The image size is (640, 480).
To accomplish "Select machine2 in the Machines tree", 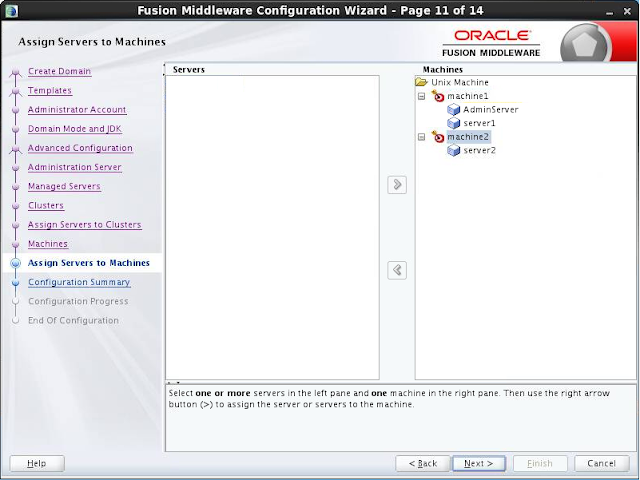I will pyautogui.click(x=468, y=137).
